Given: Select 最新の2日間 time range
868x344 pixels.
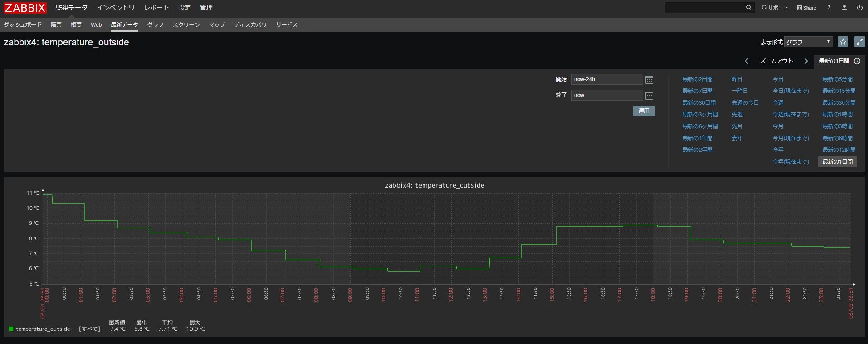Looking at the screenshot, I should [x=697, y=79].
